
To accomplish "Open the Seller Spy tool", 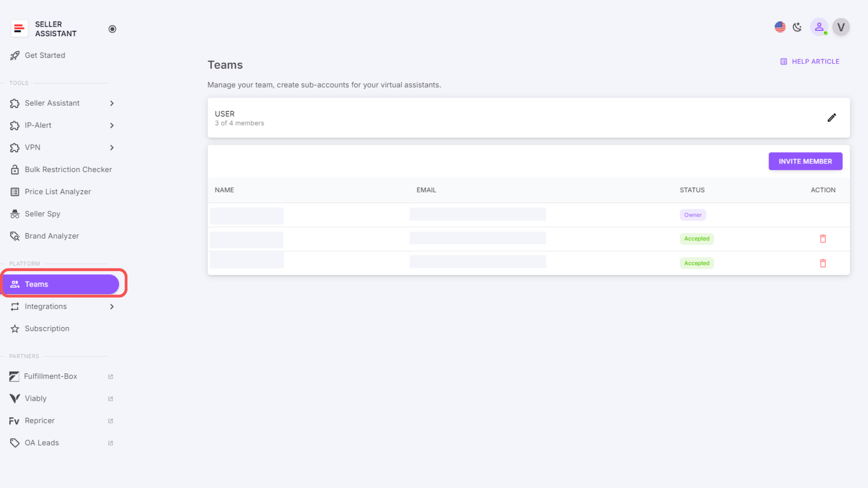I will point(43,213).
